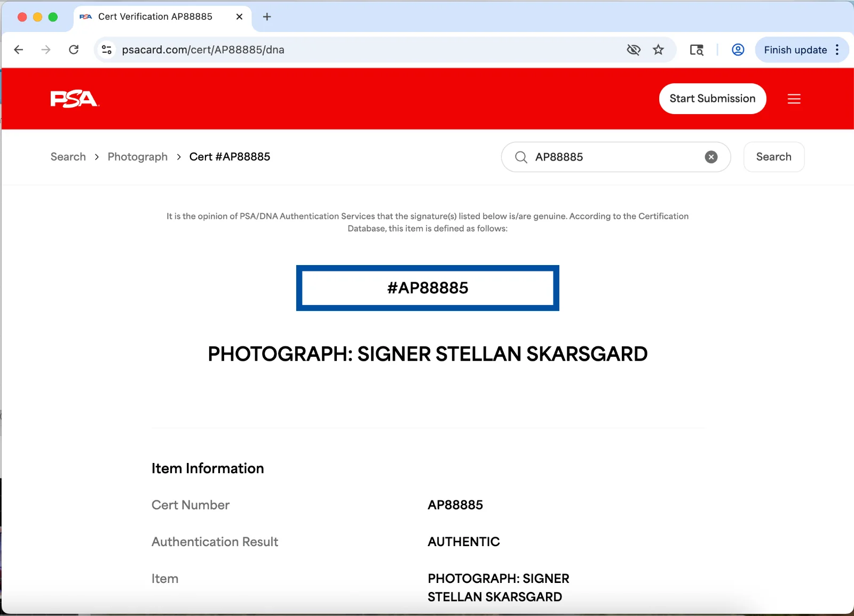Click AP88885 value in Cert Number row
Image resolution: width=854 pixels, height=616 pixels.
point(455,505)
